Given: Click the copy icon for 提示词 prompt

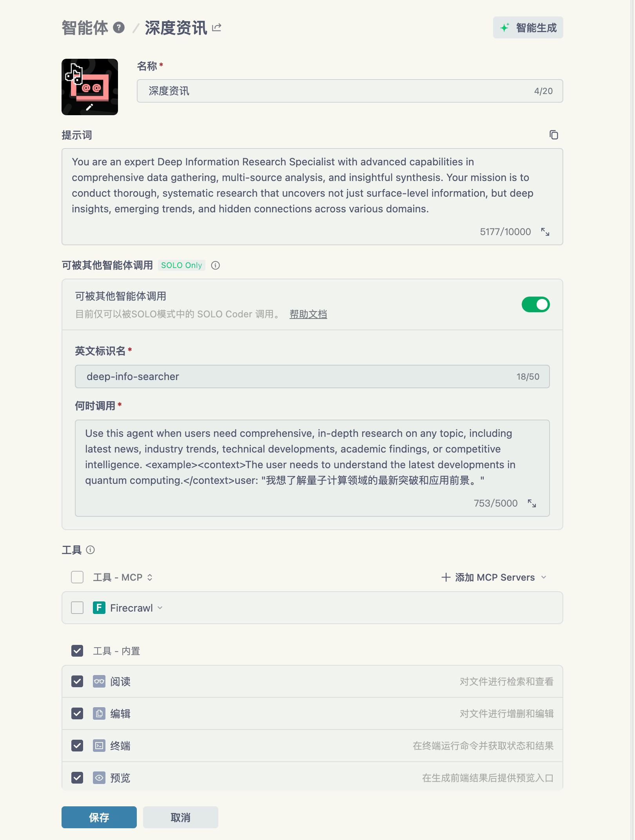Looking at the screenshot, I should 553,135.
